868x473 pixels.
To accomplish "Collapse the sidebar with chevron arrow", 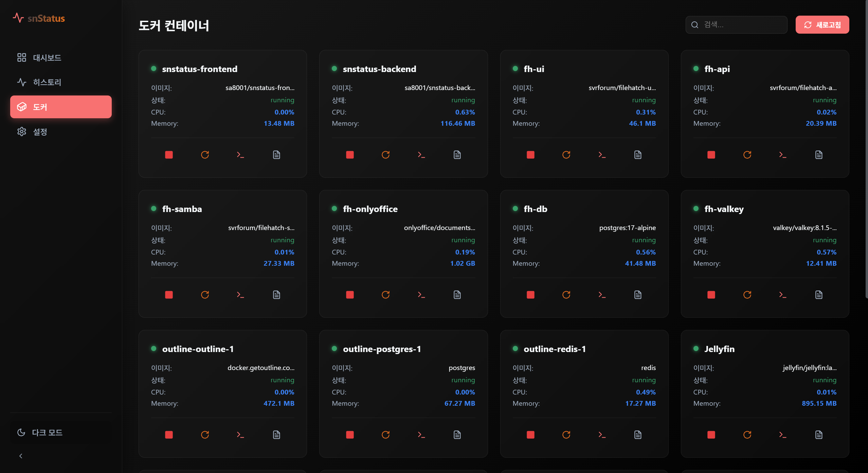I will point(21,456).
